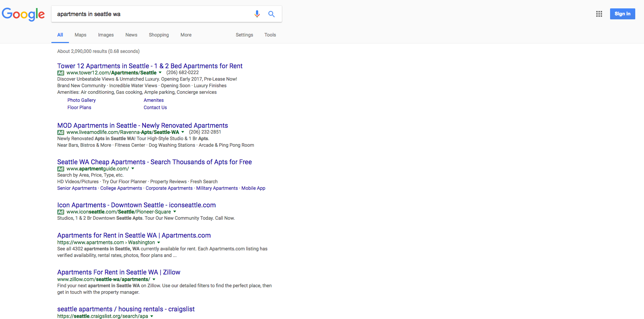Open Tower 12 Apartments in Seattle ad title
Image resolution: width=644 pixels, height=319 pixels.
point(150,66)
